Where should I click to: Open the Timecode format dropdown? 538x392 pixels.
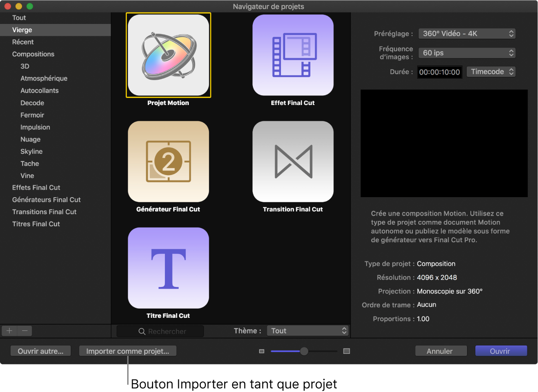491,71
